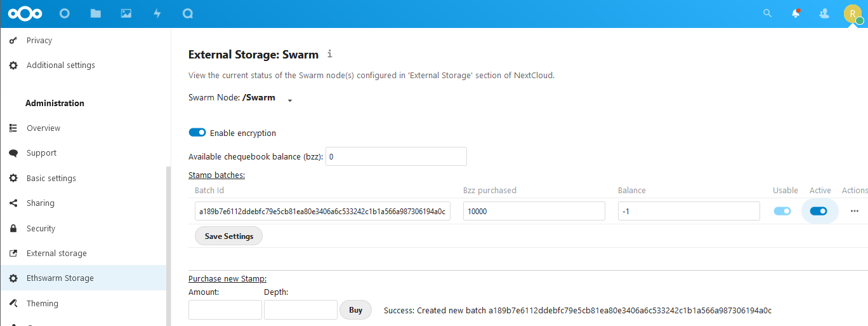
Task: Click the Purchase new Stamp heading
Action: [x=227, y=278]
